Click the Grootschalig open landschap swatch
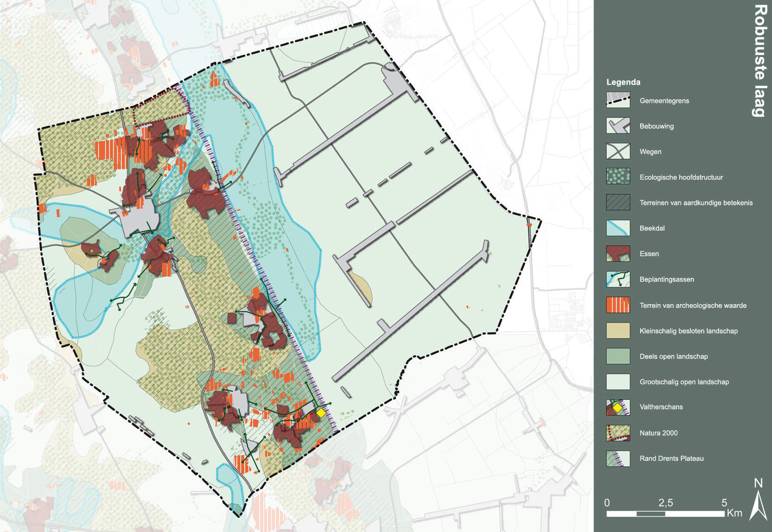 (x=618, y=382)
